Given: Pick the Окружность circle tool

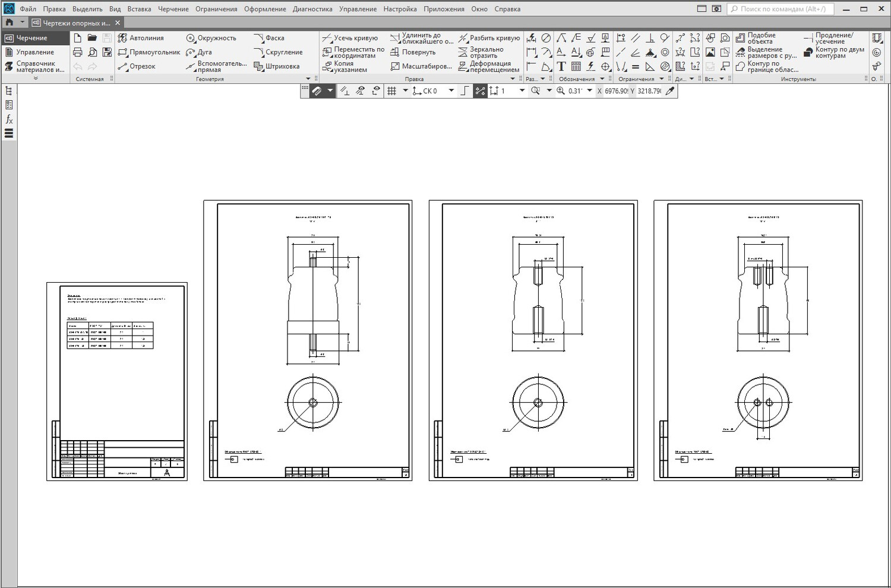Looking at the screenshot, I should 211,38.
